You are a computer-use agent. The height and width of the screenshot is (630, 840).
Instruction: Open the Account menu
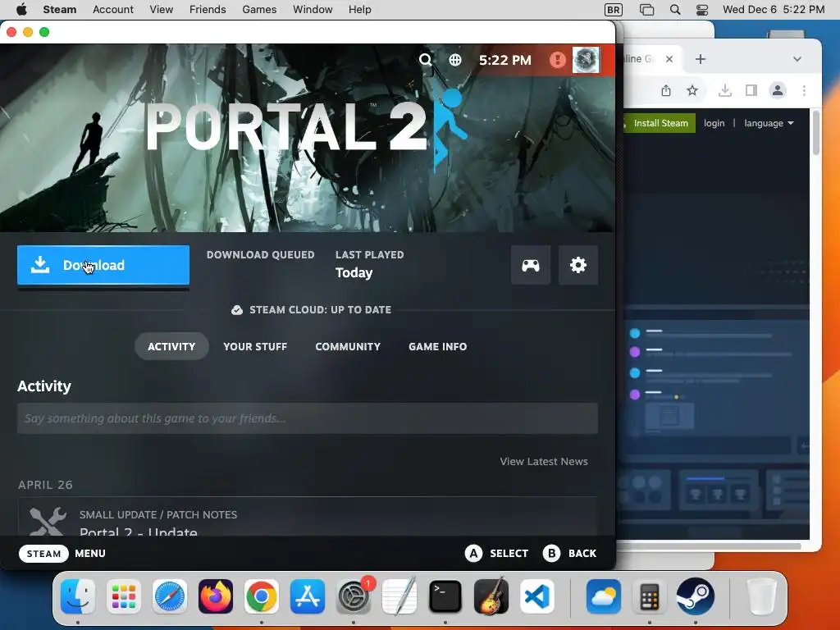tap(113, 9)
